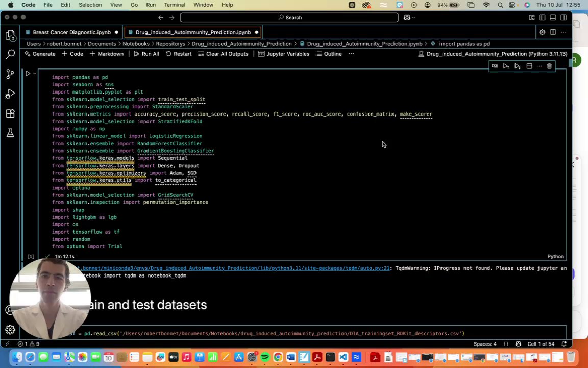Open the Copilot chat dropdown in title bar
Image resolution: width=588 pixels, height=368 pixels.
coord(413,17)
